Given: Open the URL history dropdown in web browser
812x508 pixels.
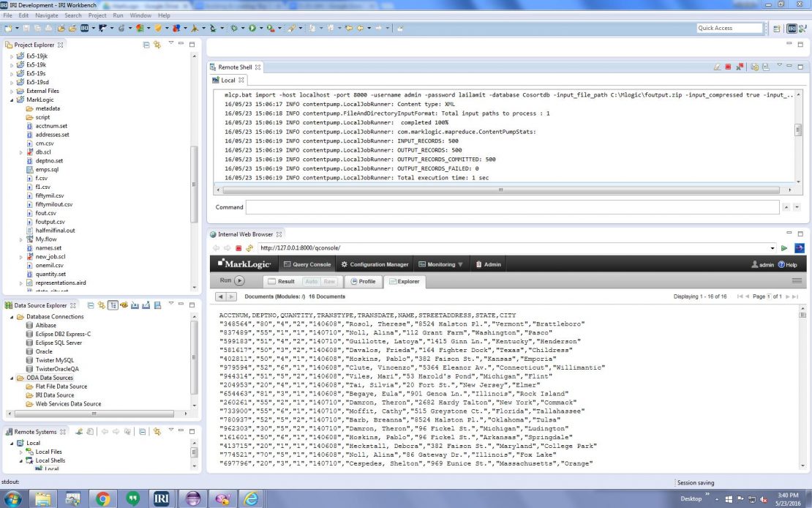Looking at the screenshot, I should (772, 248).
